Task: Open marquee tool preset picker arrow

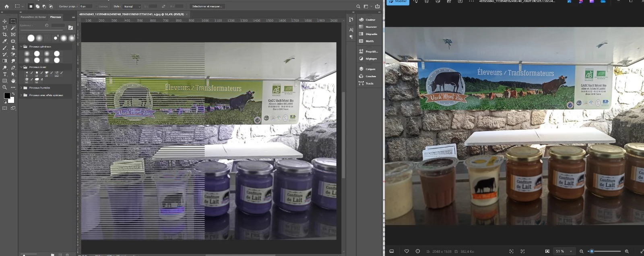Action: click(23, 6)
